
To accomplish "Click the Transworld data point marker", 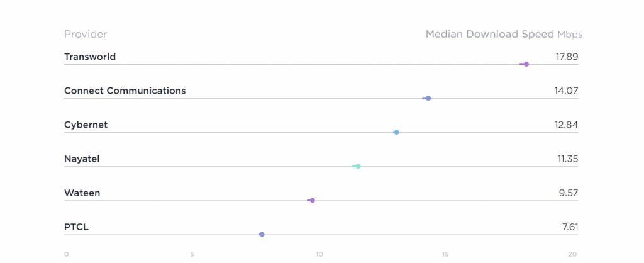I will [x=526, y=64].
